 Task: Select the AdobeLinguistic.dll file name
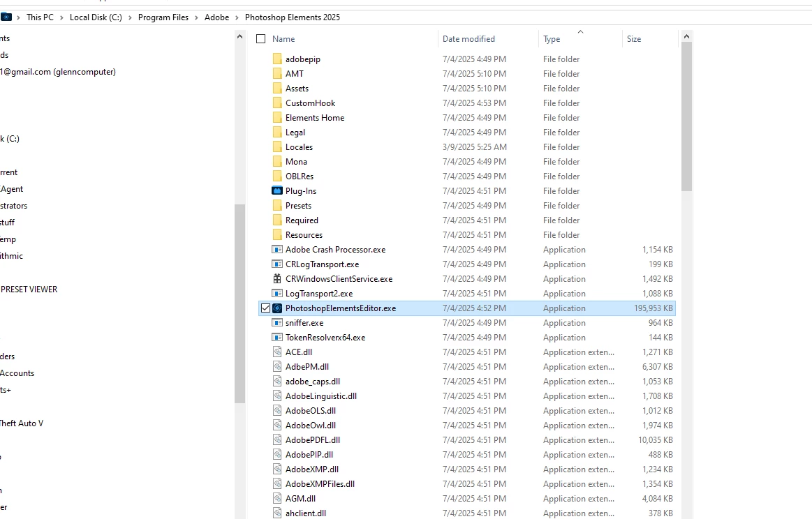(321, 396)
